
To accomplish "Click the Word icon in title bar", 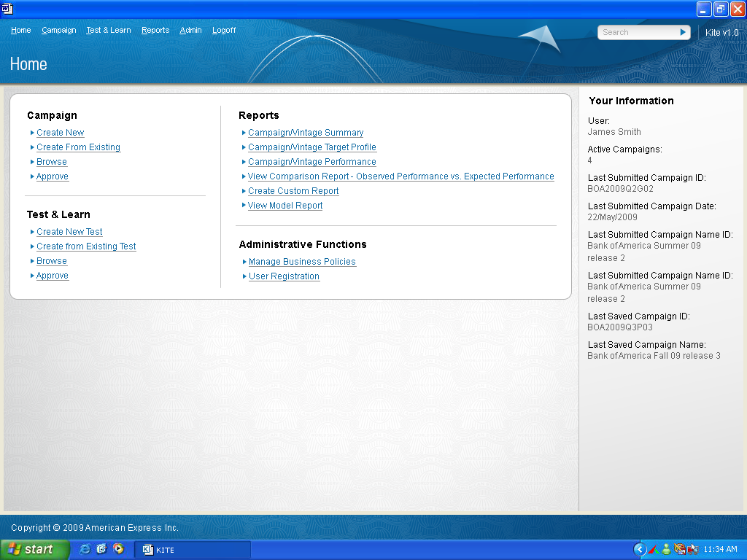I will (7, 9).
